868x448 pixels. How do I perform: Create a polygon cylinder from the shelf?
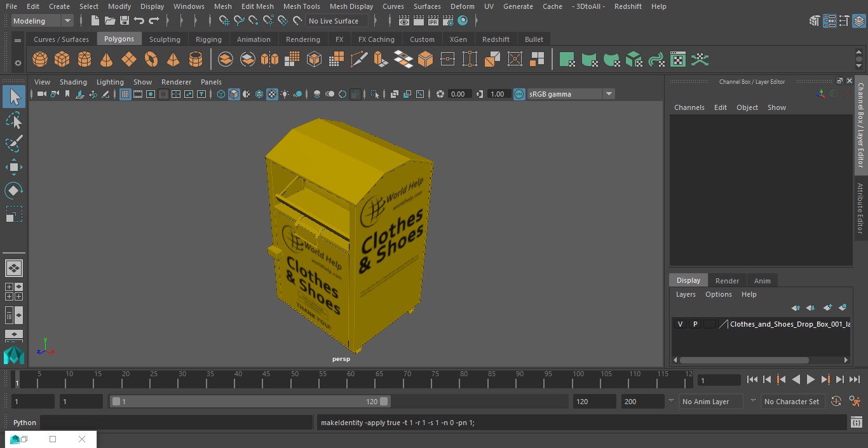click(85, 60)
